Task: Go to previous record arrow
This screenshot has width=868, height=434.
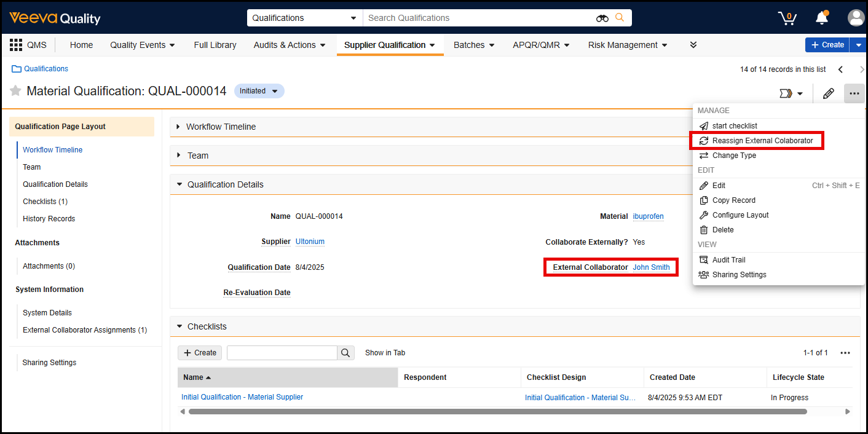Action: click(841, 69)
